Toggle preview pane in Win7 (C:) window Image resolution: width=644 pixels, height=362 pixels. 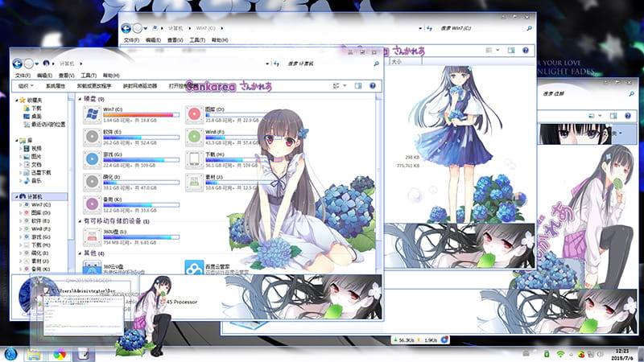tap(511, 50)
